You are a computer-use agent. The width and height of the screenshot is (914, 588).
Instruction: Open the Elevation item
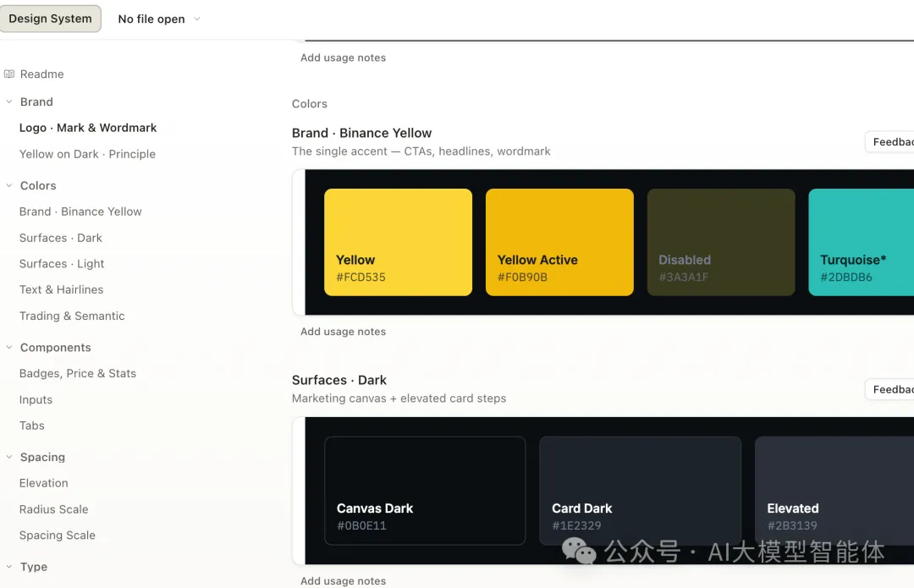[x=44, y=483]
